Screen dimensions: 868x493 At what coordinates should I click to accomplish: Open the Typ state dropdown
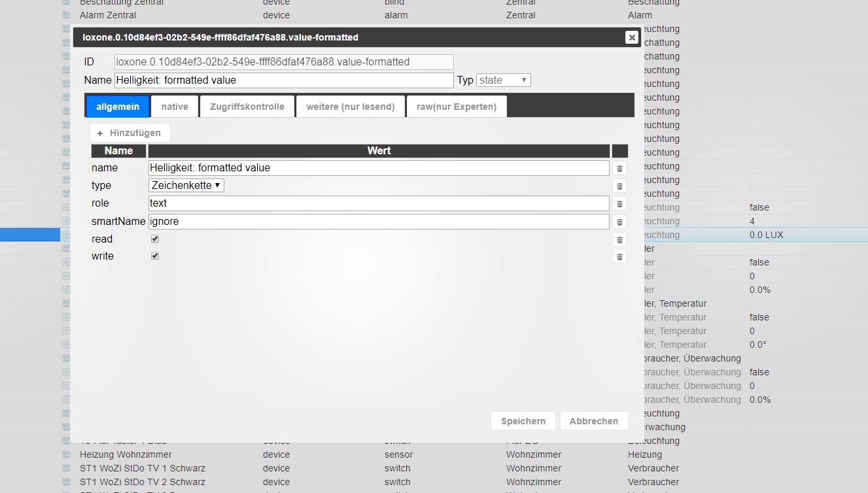pos(504,80)
